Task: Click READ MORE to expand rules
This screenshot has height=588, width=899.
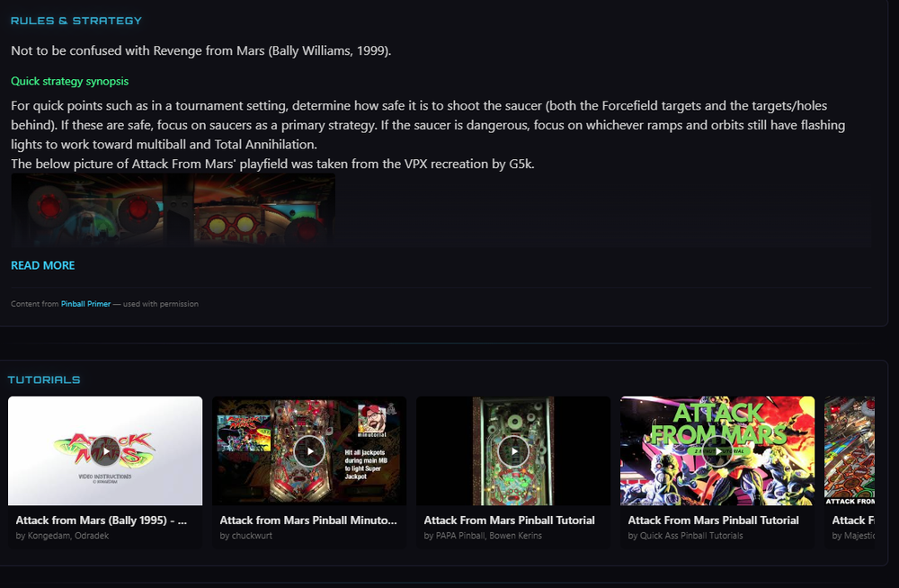Action: [x=43, y=265]
